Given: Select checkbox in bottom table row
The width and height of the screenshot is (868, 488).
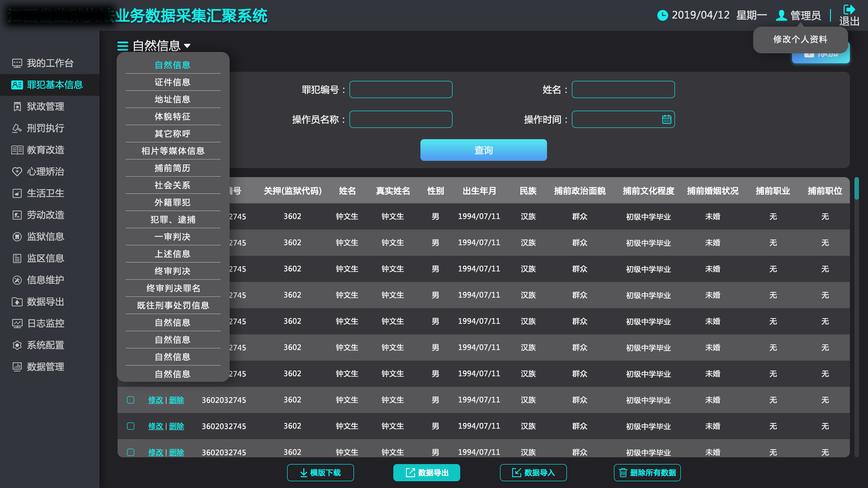Looking at the screenshot, I should click(x=131, y=452).
